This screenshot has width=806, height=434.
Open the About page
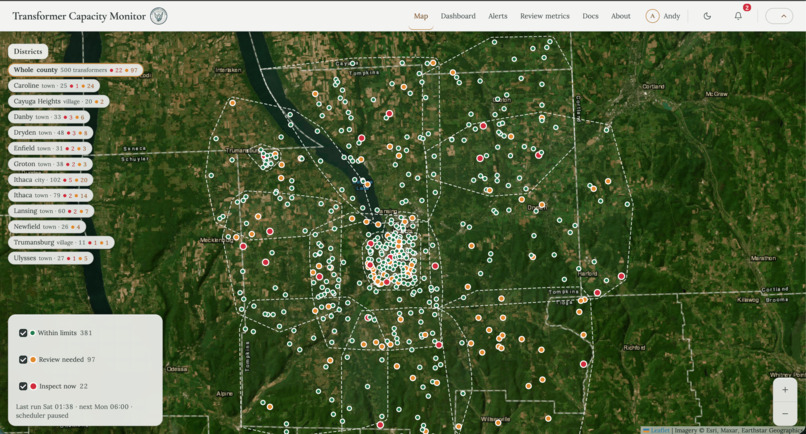(x=620, y=16)
